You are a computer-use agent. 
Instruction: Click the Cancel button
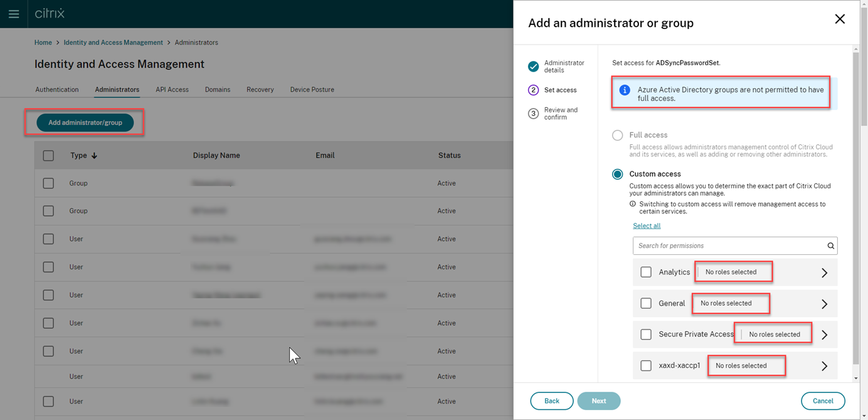(x=823, y=401)
